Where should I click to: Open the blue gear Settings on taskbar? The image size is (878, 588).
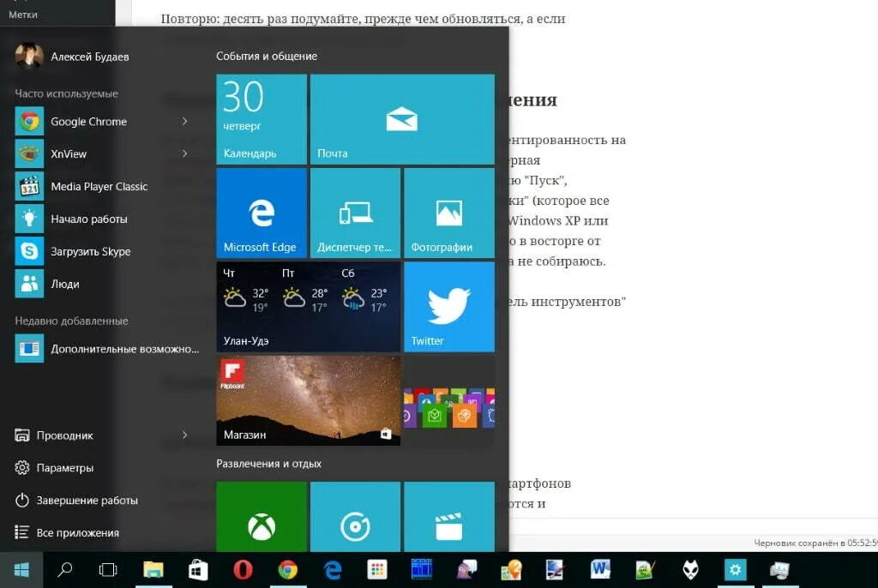(735, 570)
